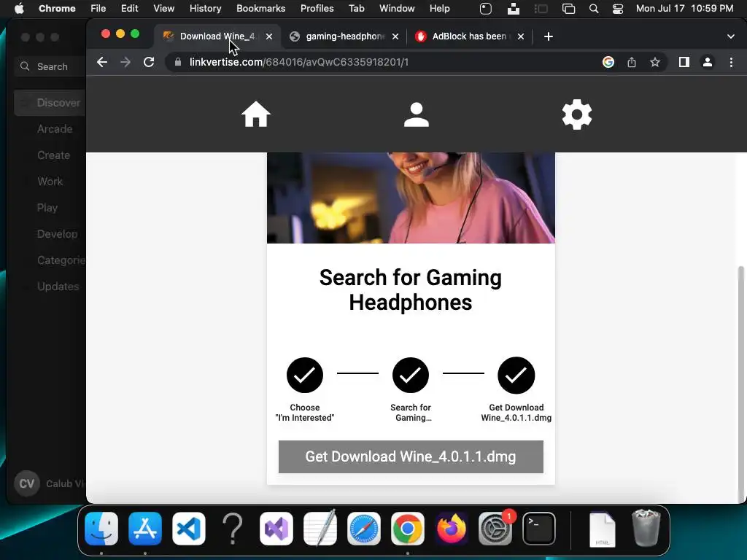Click the gaming headset banner image

pyautogui.click(x=411, y=198)
